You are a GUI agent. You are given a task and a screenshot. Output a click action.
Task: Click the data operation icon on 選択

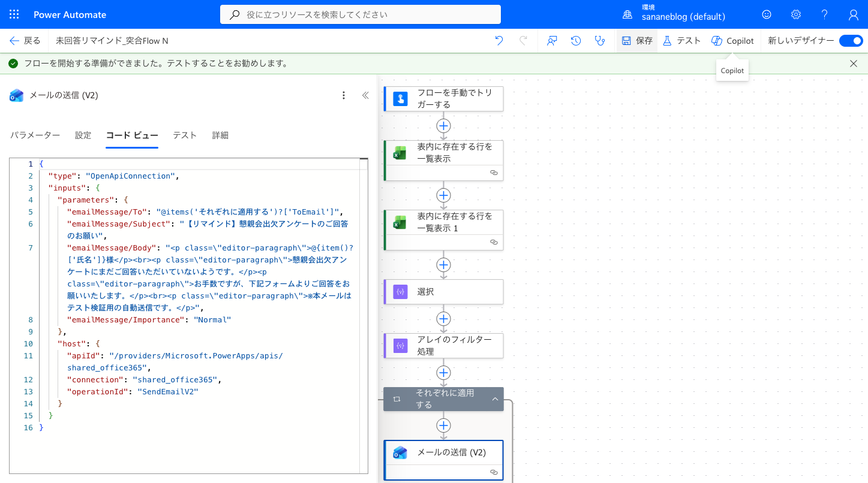point(400,292)
